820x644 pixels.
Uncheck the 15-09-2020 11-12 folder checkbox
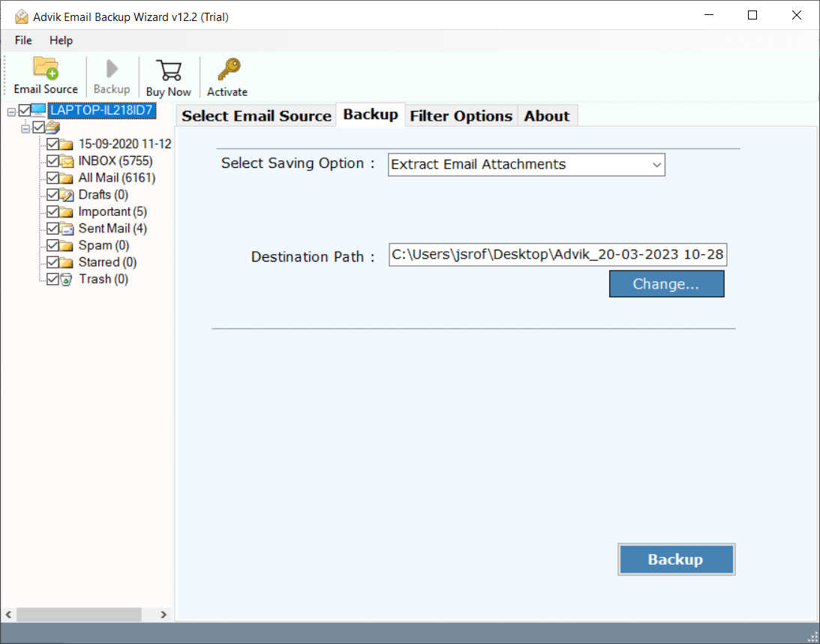pyautogui.click(x=53, y=144)
